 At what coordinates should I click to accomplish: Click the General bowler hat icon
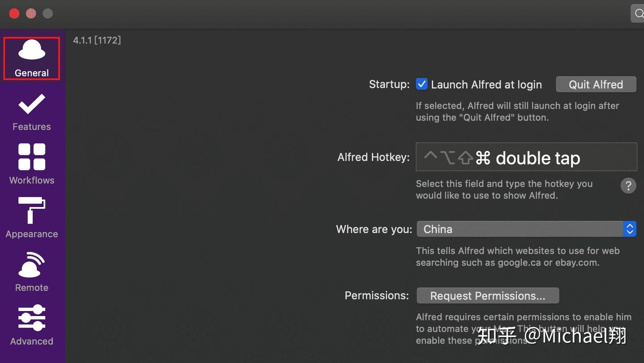tap(32, 50)
